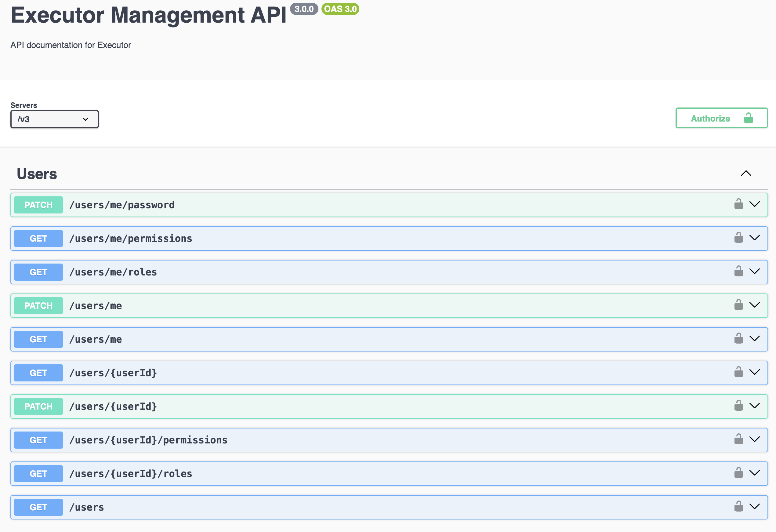The height and width of the screenshot is (532, 776).
Task: Click the lock icon on GET /users/me/permissions
Action: point(738,238)
